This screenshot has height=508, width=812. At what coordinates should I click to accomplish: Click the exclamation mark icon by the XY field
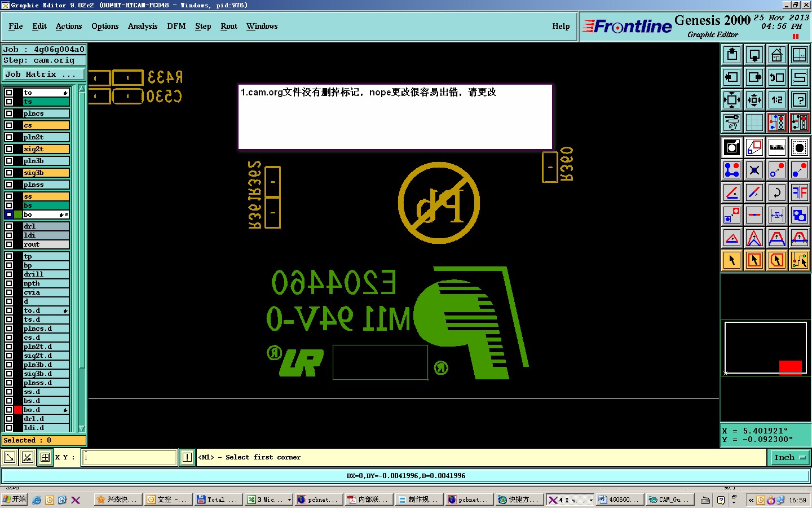187,457
